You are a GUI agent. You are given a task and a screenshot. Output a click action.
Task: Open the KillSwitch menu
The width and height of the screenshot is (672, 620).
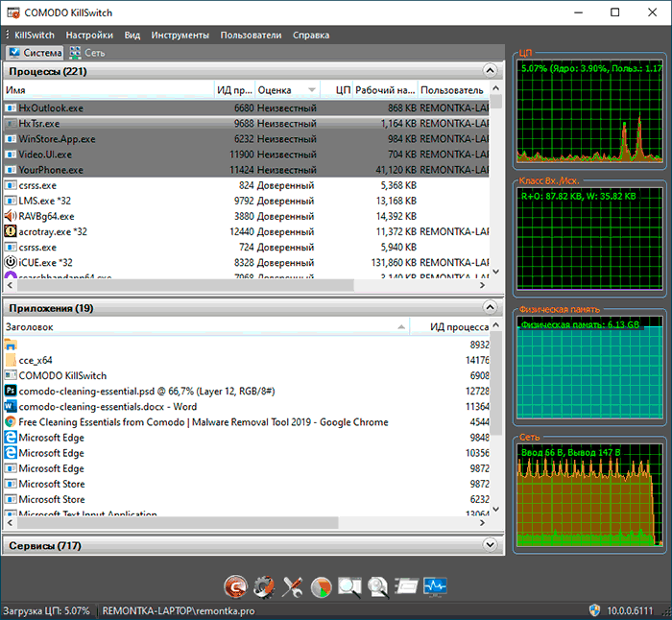point(35,36)
